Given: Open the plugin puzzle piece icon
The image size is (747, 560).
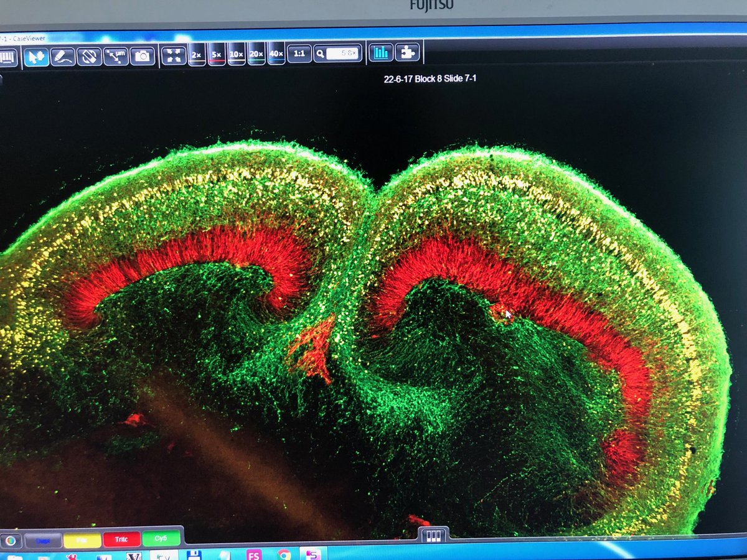Looking at the screenshot, I should [407, 52].
